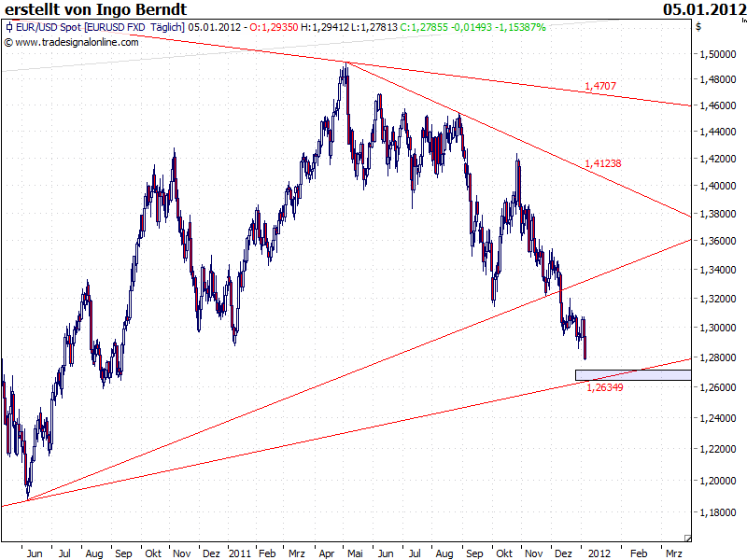
Task: Click the candlestick icon before EUR/USD Spot
Action: (8, 27)
